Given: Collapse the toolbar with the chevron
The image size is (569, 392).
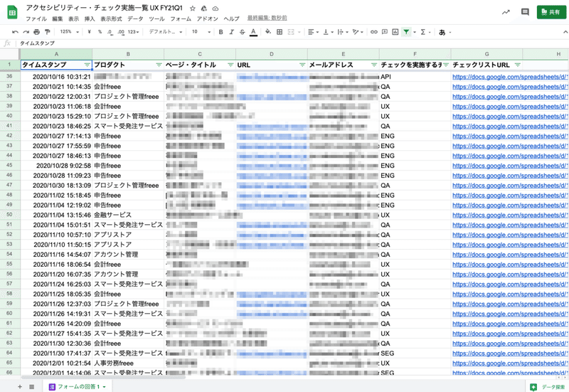Looking at the screenshot, I should pyautogui.click(x=565, y=32).
